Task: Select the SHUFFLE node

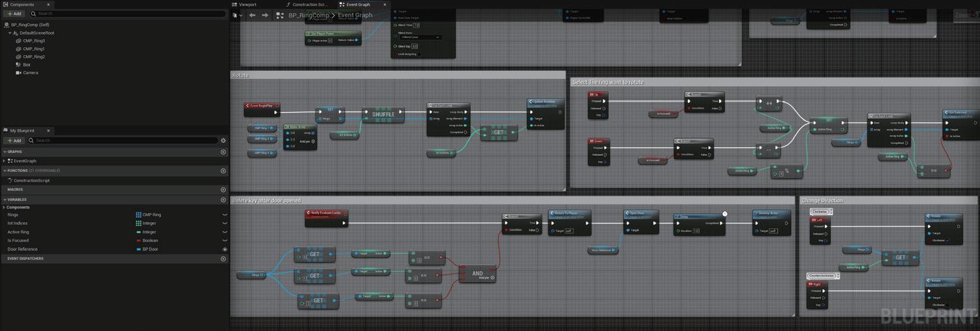Action: (x=383, y=115)
